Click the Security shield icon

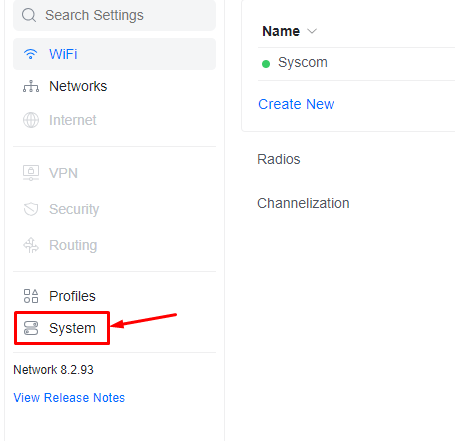(31, 209)
